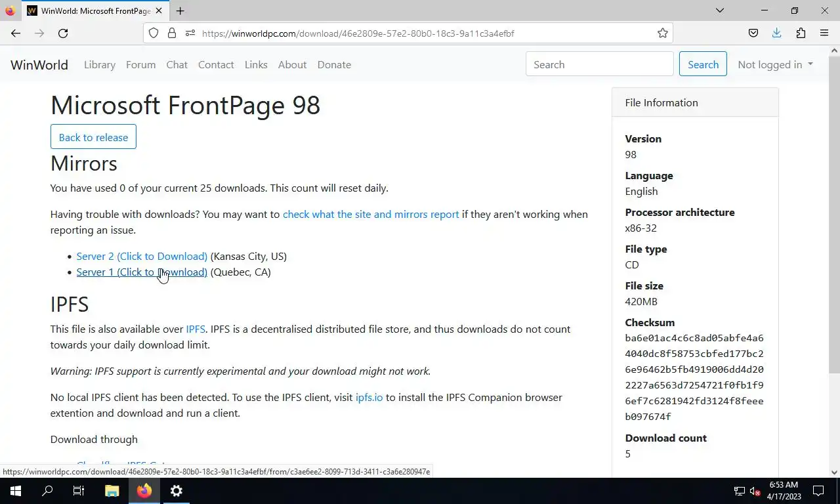
Task: Open Settings gear on the taskbar
Action: [x=177, y=491]
